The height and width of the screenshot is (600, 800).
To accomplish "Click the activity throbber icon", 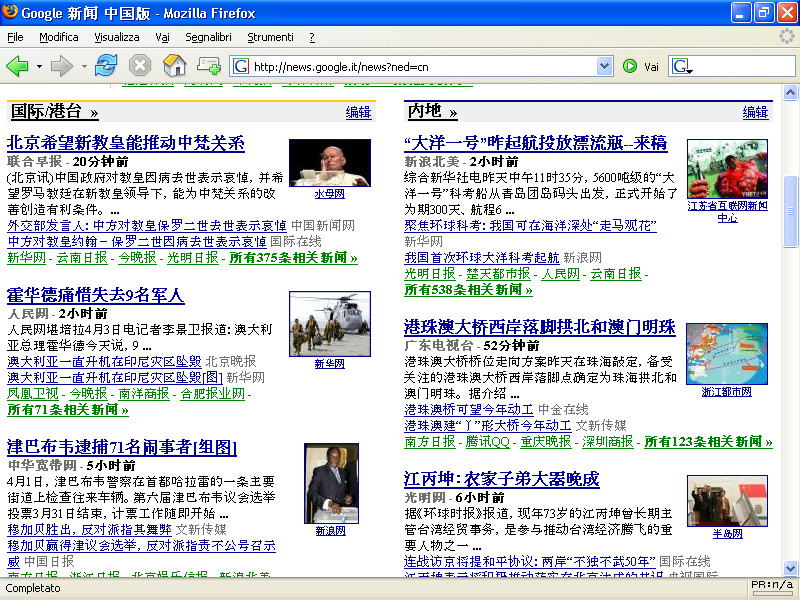I will (x=787, y=36).
